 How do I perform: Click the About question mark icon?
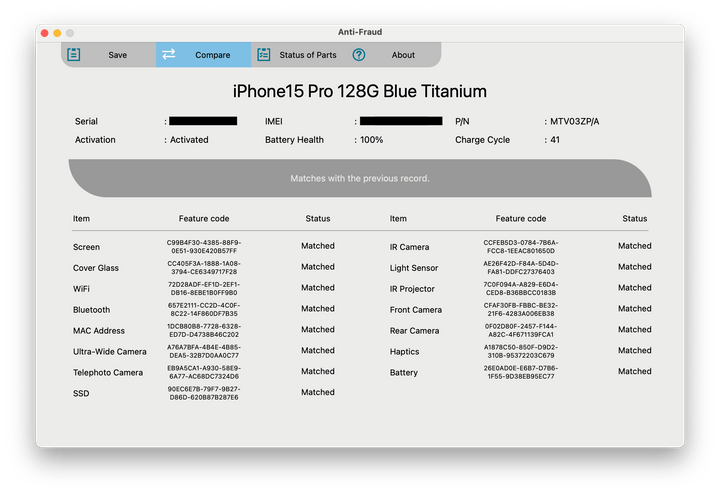359,55
